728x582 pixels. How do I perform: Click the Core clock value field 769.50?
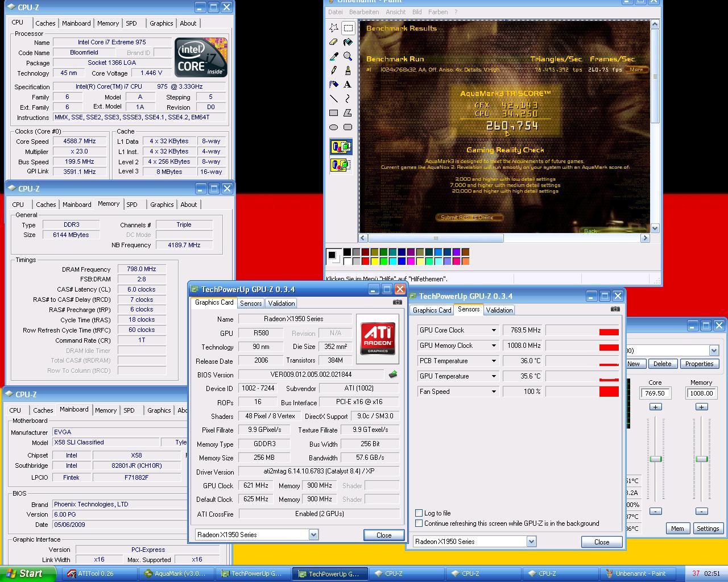pyautogui.click(x=655, y=393)
